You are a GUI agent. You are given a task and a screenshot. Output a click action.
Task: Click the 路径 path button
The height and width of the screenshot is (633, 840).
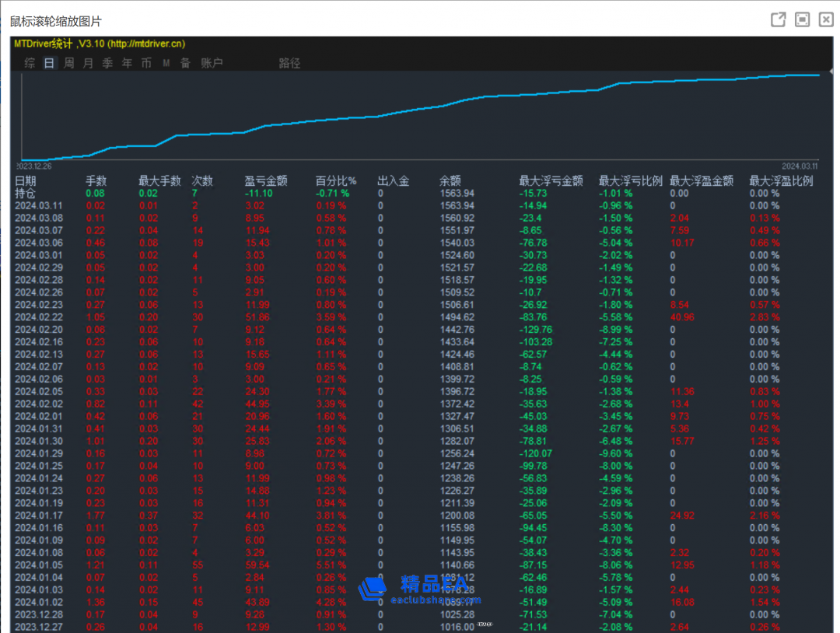[x=289, y=63]
